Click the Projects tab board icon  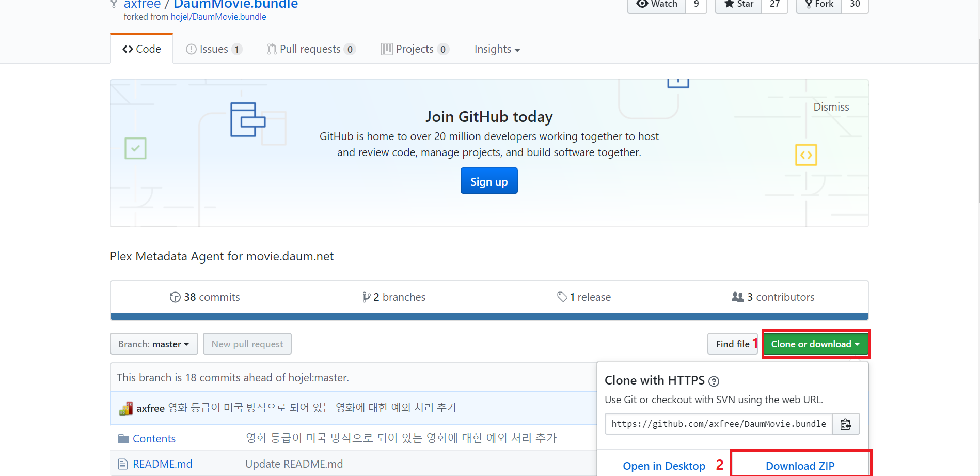387,49
